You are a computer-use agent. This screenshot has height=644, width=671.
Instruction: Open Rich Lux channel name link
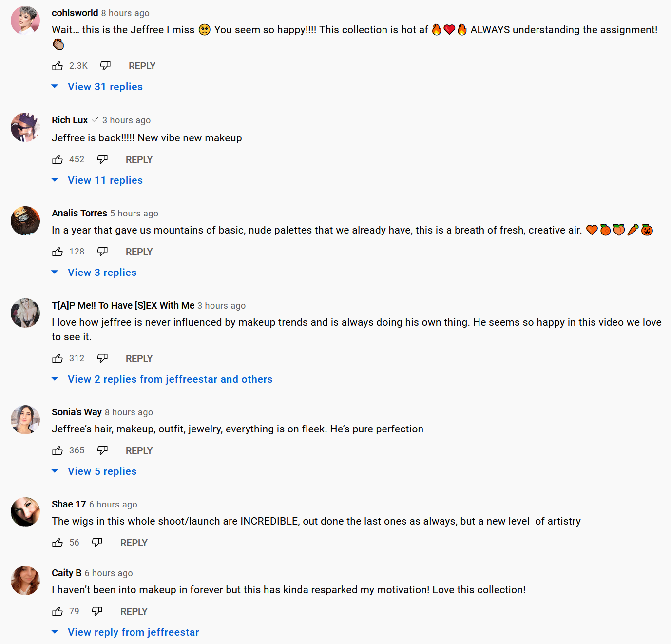(x=70, y=120)
